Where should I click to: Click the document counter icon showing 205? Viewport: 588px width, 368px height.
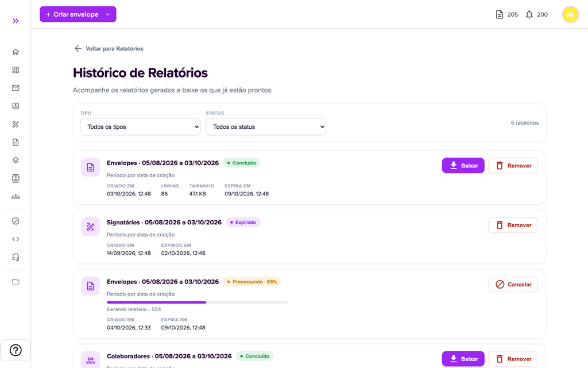tap(499, 14)
